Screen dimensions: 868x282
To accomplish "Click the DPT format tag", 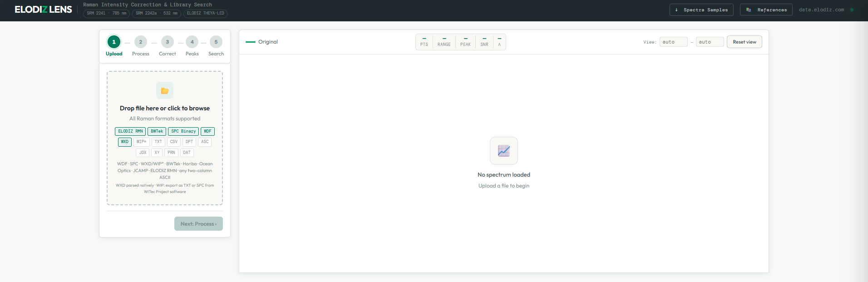I will tap(189, 142).
